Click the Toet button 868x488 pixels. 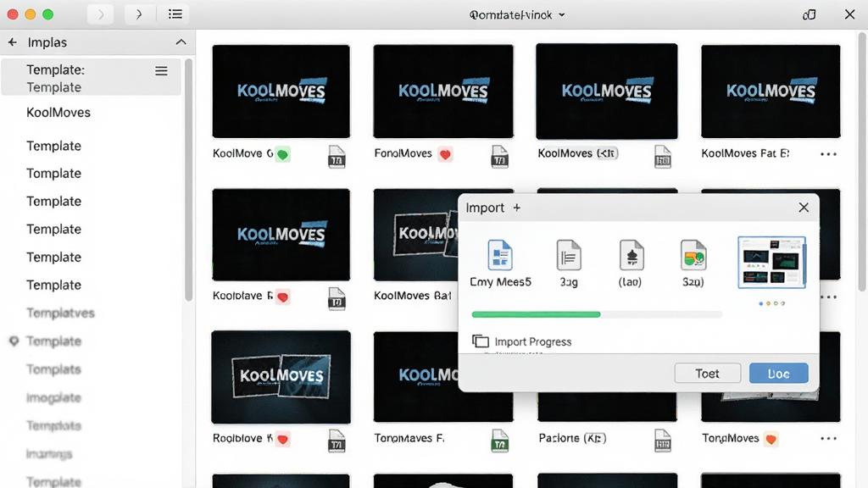pyautogui.click(x=708, y=374)
